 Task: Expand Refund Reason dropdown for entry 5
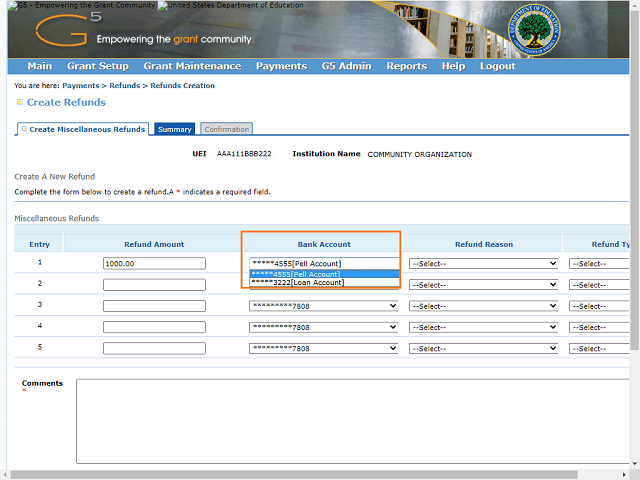coord(483,349)
